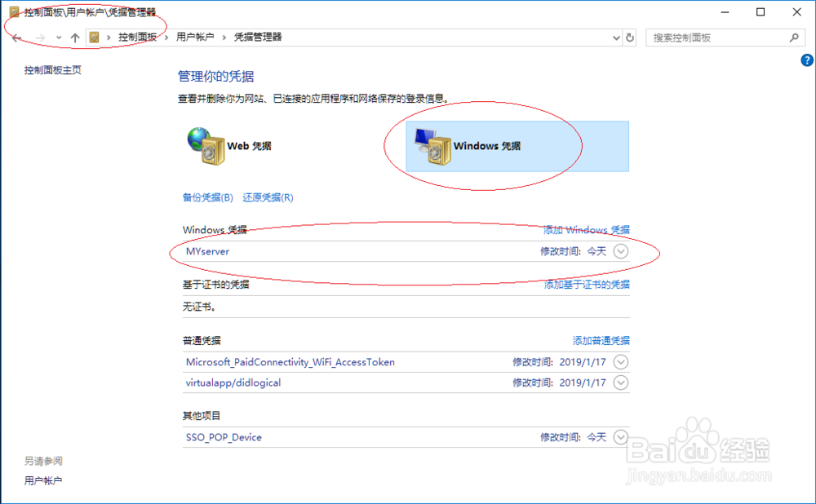Click 添加普通凭据 link
The height and width of the screenshot is (504, 816).
coord(601,341)
